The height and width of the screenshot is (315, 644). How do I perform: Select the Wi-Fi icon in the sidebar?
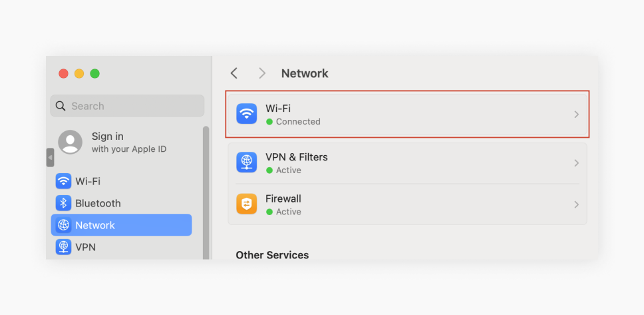[x=63, y=181]
